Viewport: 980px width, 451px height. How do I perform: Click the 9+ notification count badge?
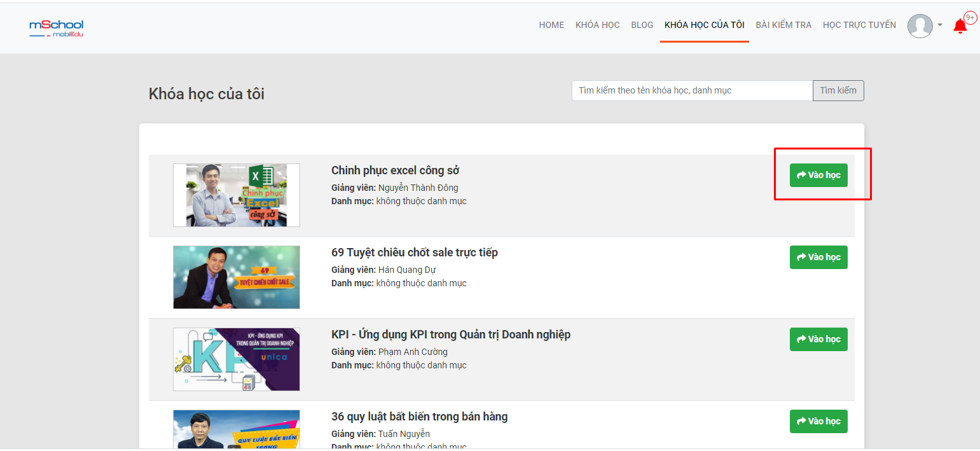click(970, 18)
